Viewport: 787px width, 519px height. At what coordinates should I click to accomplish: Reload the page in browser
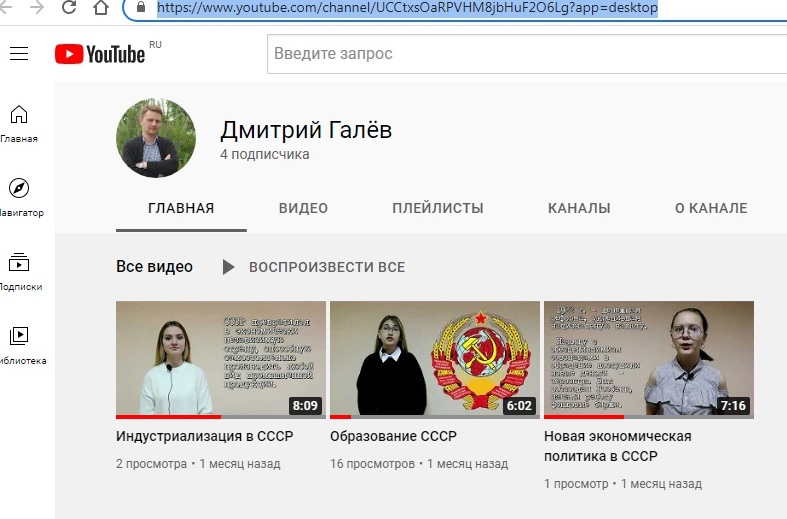click(69, 8)
